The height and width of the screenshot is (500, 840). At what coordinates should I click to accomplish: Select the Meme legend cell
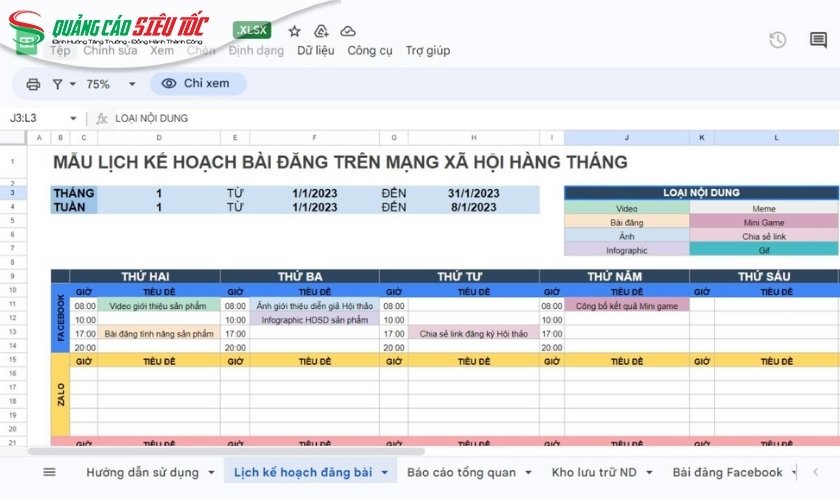[x=763, y=208]
